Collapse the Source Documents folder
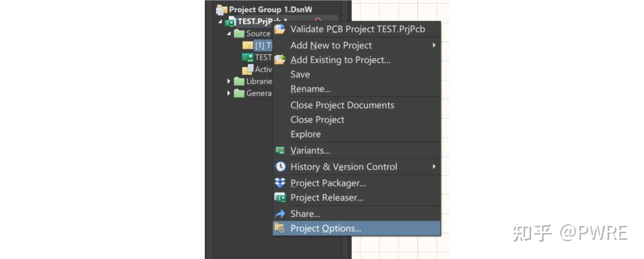 (229, 34)
